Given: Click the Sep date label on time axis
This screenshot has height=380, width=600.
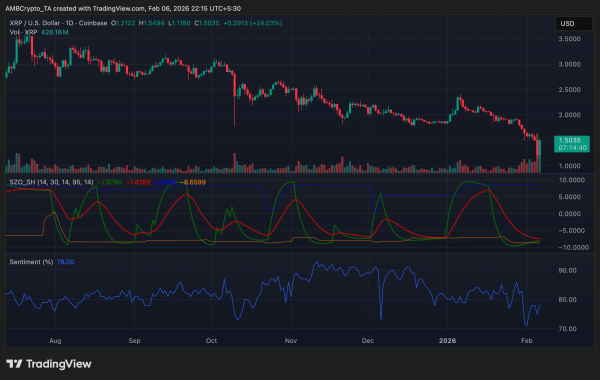Looking at the screenshot, I should (134, 341).
